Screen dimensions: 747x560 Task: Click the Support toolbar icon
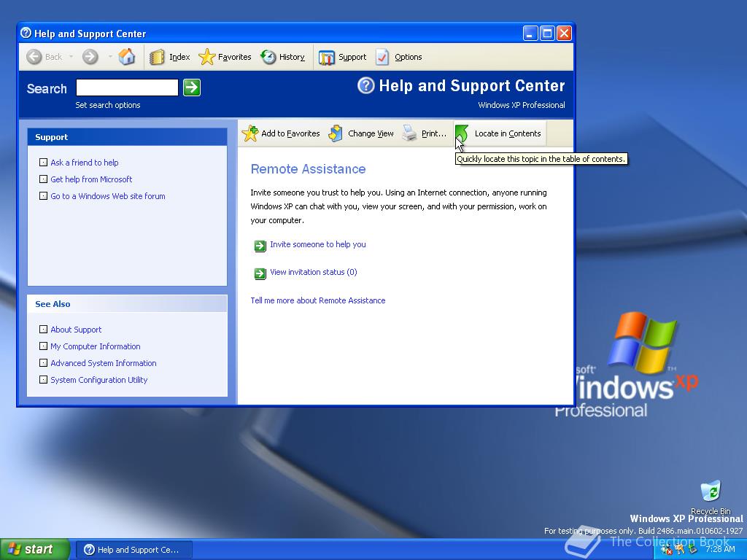click(x=326, y=58)
